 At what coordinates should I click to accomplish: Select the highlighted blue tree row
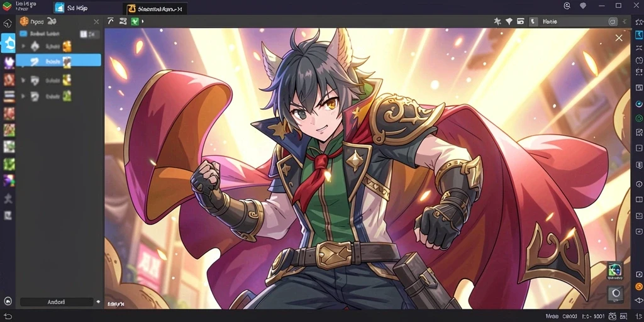[x=58, y=61]
